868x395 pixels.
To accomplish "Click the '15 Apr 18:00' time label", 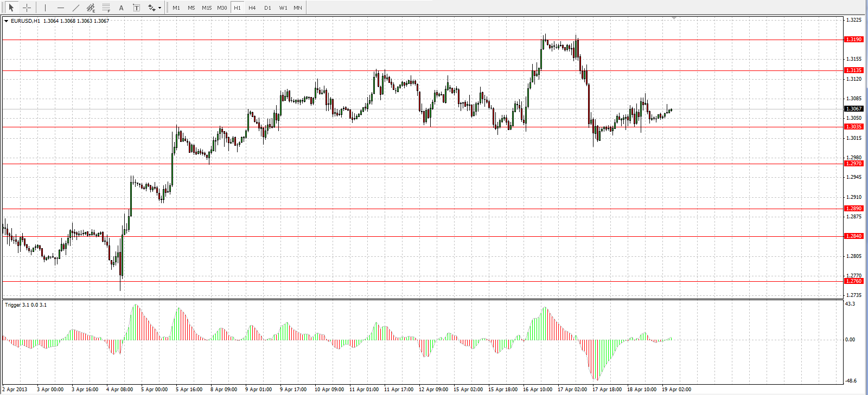I will coord(503,390).
